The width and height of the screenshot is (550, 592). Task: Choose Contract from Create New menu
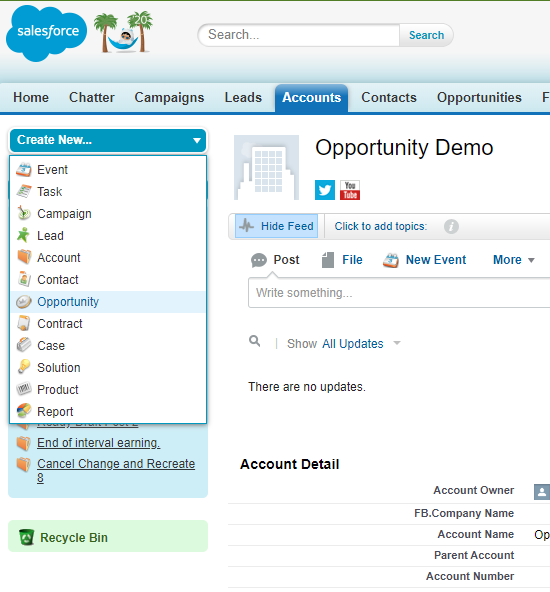pos(108,324)
